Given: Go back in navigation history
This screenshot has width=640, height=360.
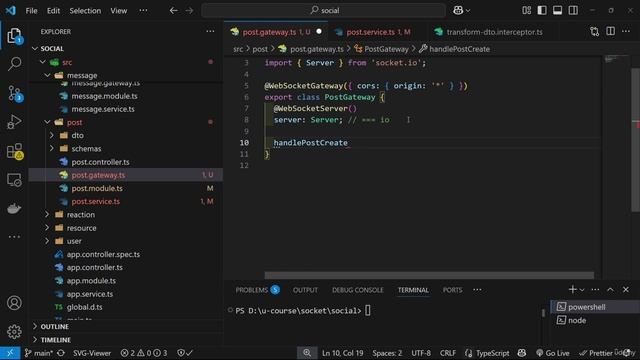Looking at the screenshot, I should click(x=173, y=11).
